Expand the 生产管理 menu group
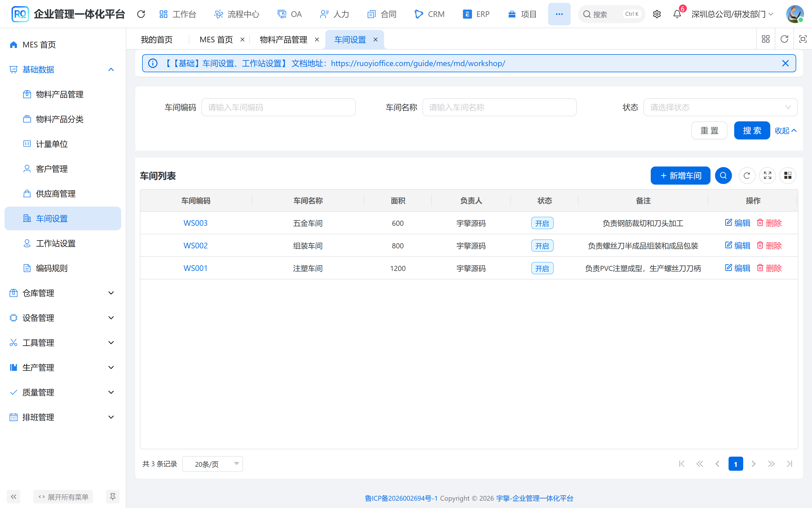This screenshot has width=812, height=508. pos(63,367)
